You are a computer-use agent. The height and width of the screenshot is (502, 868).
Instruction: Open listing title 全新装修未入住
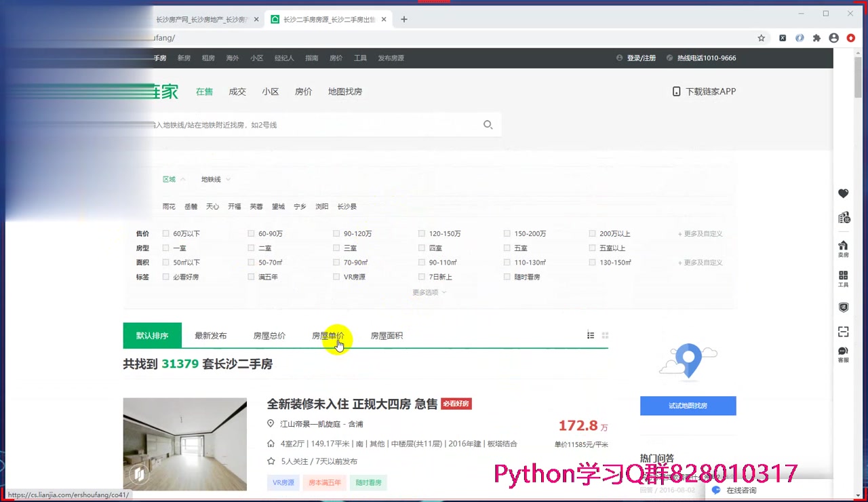point(352,404)
